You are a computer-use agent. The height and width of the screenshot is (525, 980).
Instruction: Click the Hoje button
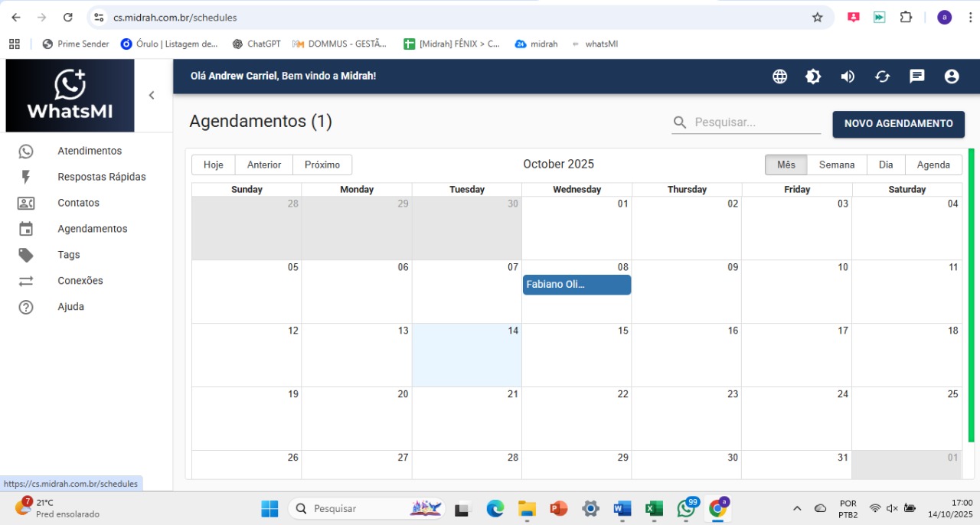tap(214, 165)
